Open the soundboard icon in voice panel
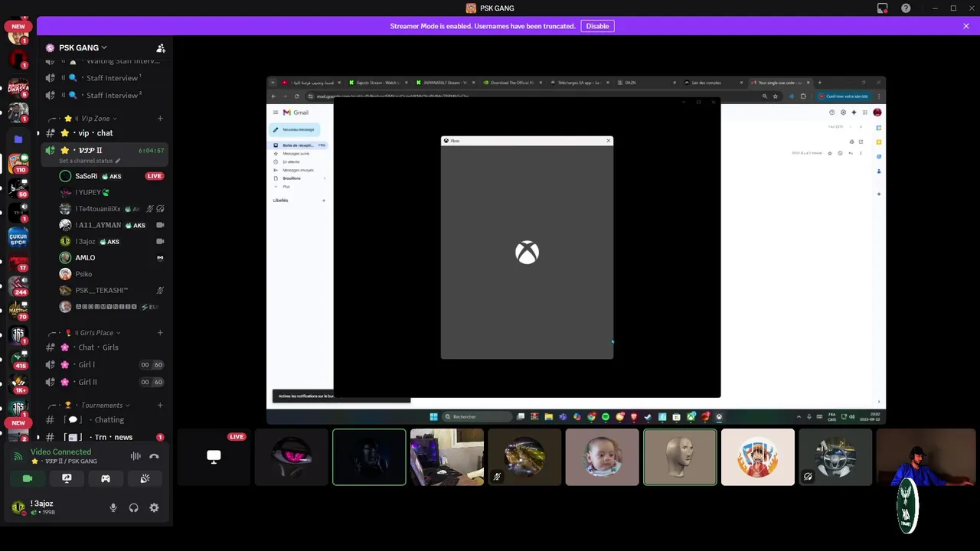The height and width of the screenshot is (551, 980). click(x=145, y=478)
